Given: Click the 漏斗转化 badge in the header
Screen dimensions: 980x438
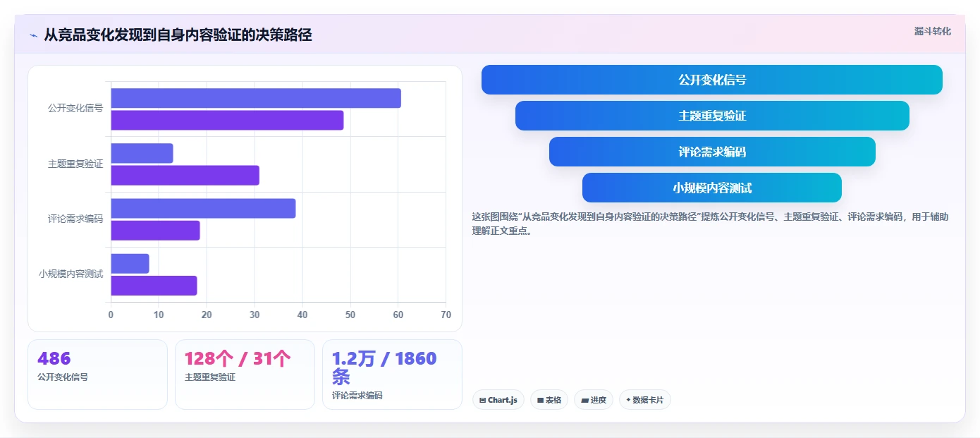Looking at the screenshot, I should (933, 31).
